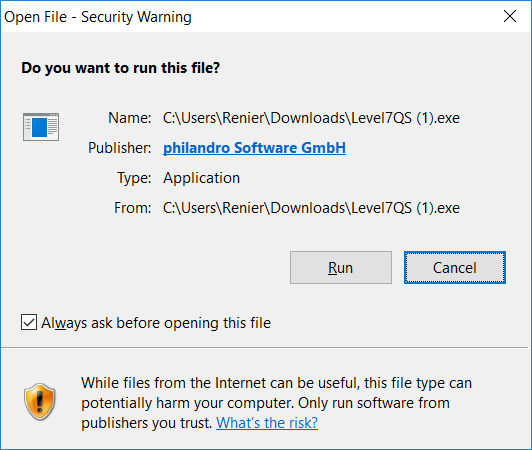Click the Do you want to run heading
This screenshot has height=450, width=532.
tap(120, 68)
